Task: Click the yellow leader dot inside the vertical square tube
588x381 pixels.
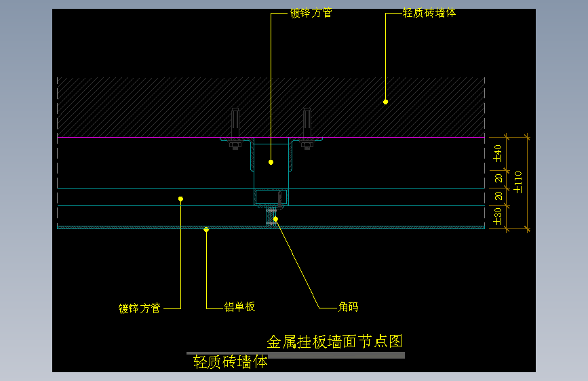Action: 271,163
